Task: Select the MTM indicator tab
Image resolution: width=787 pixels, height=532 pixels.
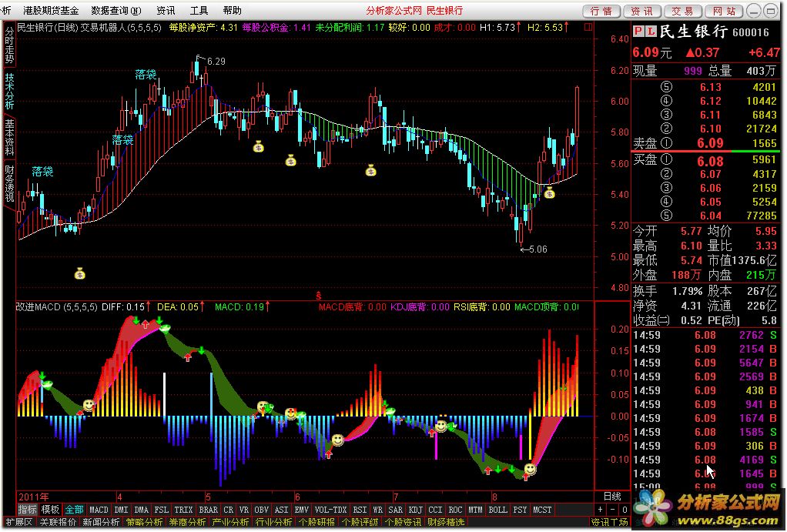Action: 475,510
